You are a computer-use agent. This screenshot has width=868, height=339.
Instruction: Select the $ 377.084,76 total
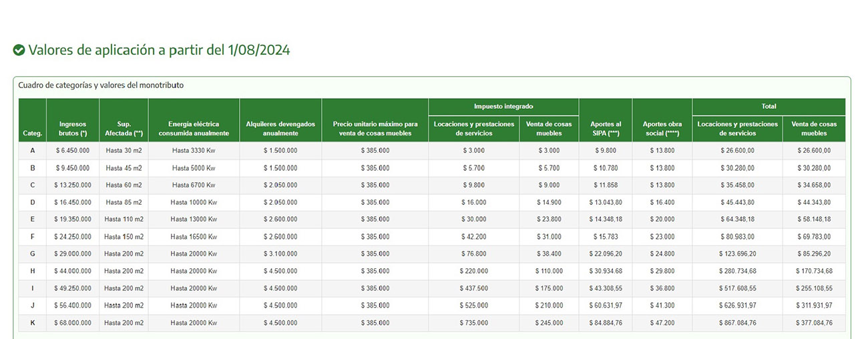815,323
